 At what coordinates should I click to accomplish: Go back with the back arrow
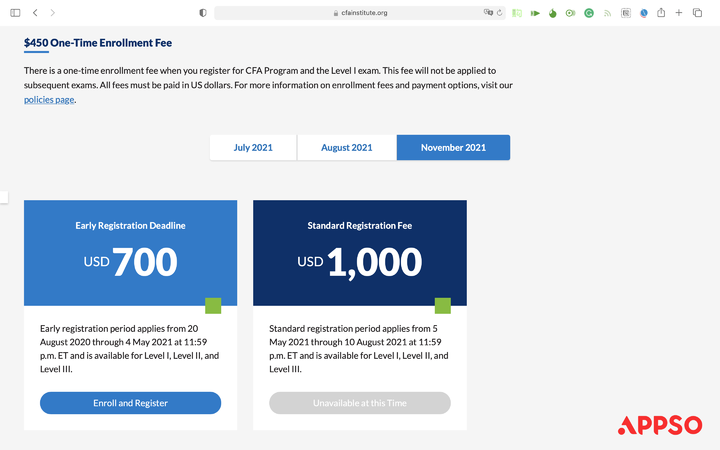pos(35,13)
